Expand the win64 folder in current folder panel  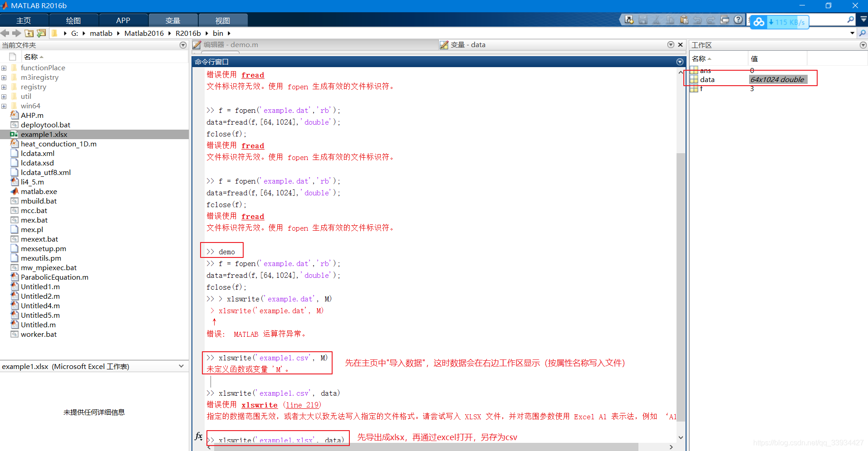(x=4, y=106)
